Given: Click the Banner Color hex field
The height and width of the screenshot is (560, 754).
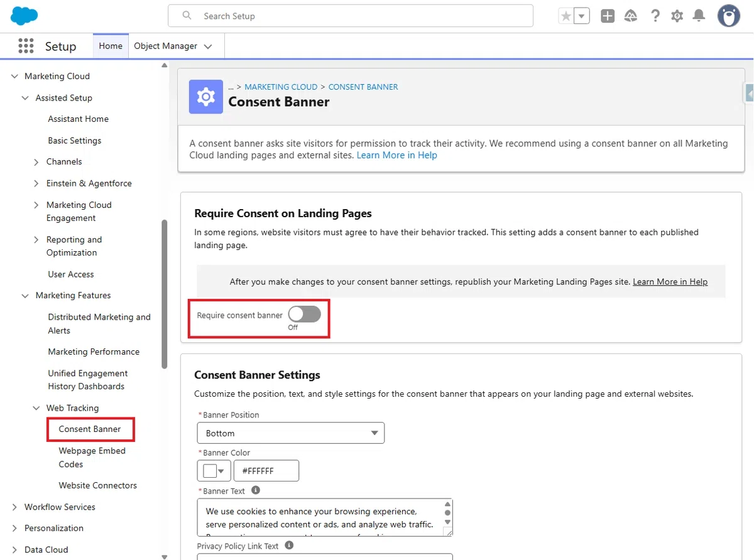Looking at the screenshot, I should [266, 471].
